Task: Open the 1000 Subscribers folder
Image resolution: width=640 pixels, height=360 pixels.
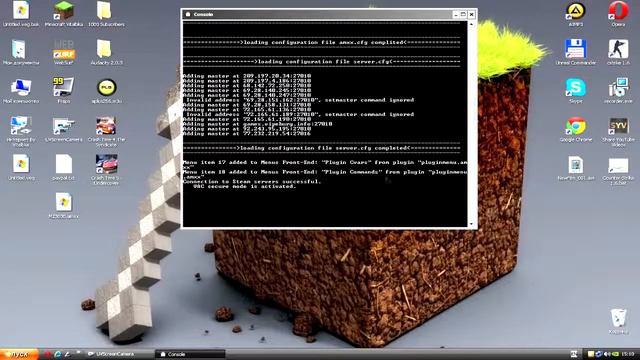Action: 106,14
